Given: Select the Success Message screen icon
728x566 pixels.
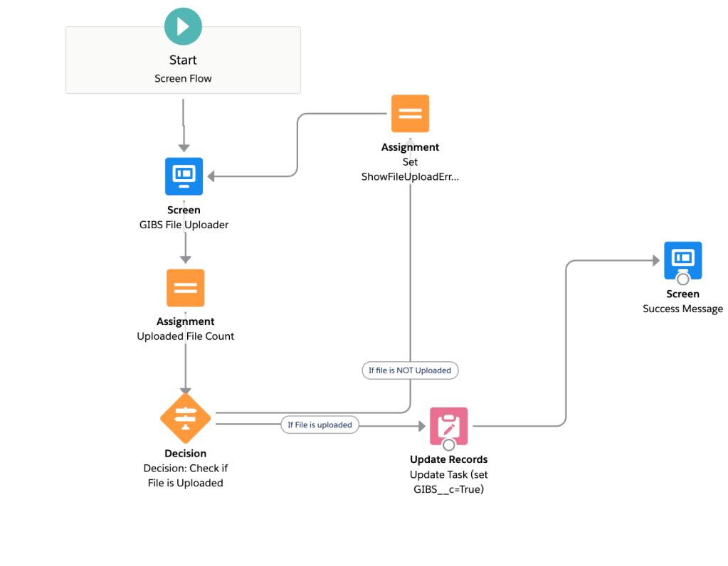Looking at the screenshot, I should pos(682,260).
